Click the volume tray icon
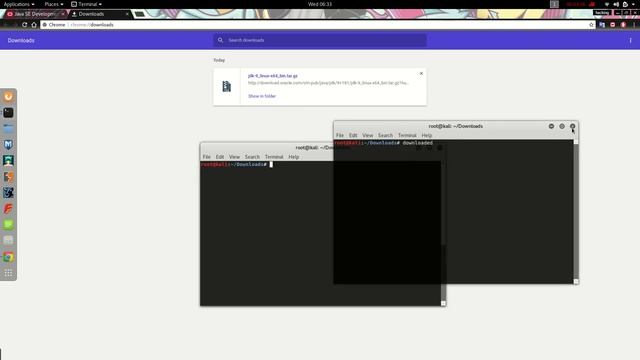The height and width of the screenshot is (360, 640). tap(616, 4)
